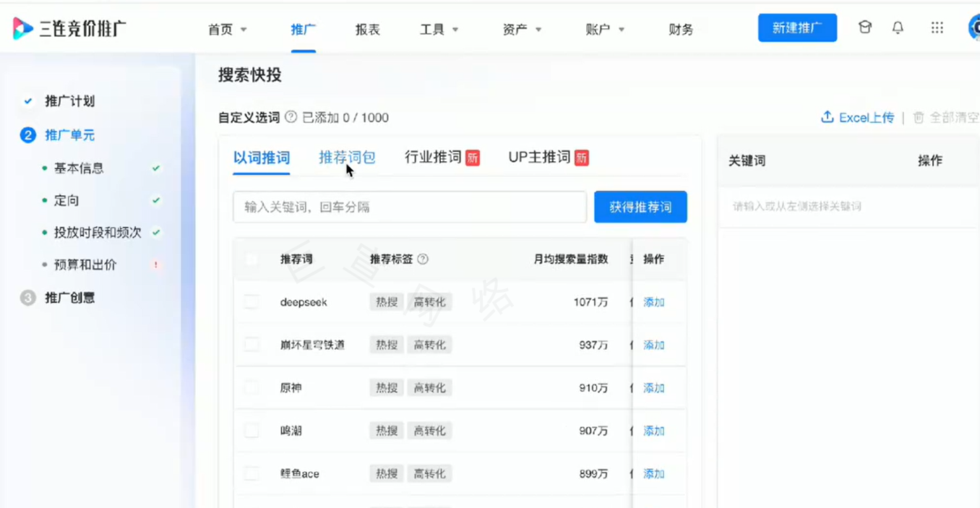Screen dimensions: 980x508
Task: Toggle the select-all checkbox in table header
Action: click(x=252, y=259)
